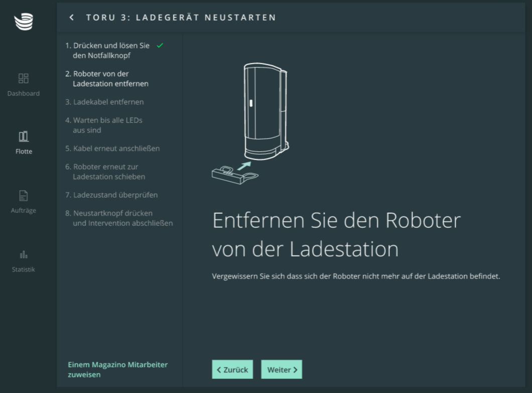Click the green checkmark on step 1
Image resolution: width=532 pixels, height=393 pixels.
160,46
